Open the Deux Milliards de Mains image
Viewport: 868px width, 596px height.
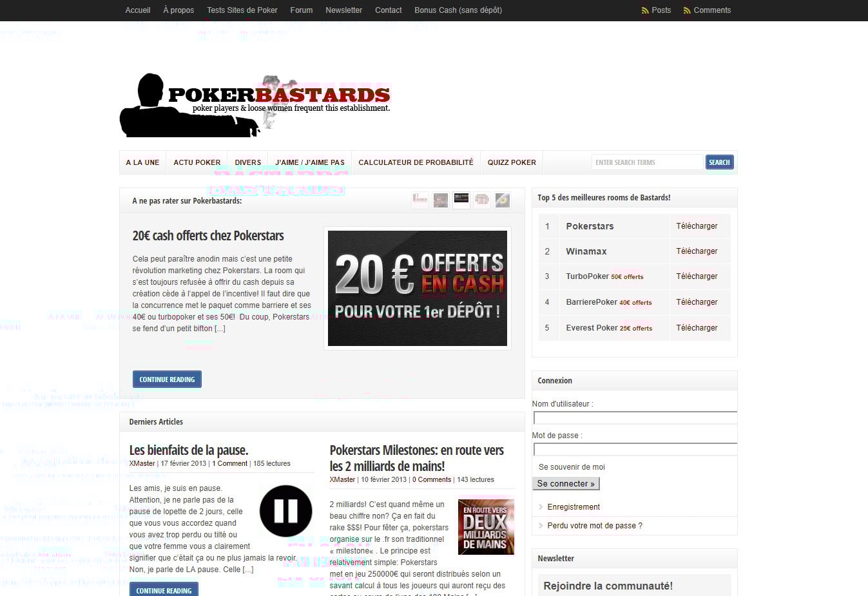pyautogui.click(x=486, y=526)
